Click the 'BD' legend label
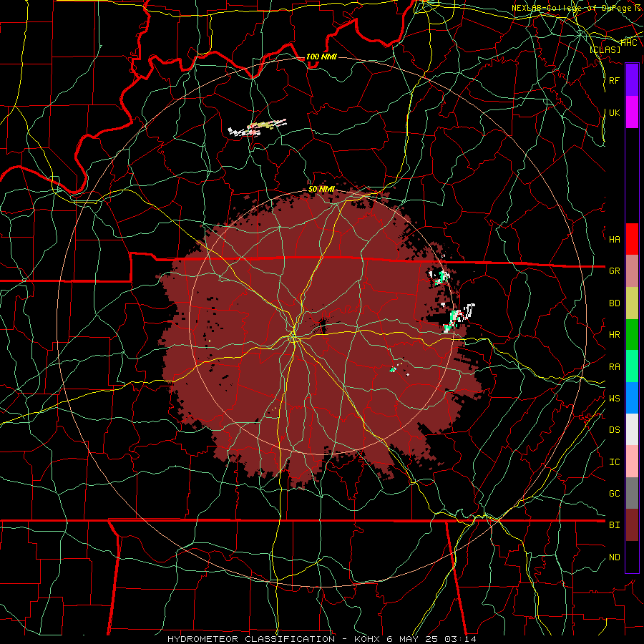The width and height of the screenshot is (644, 644). click(614, 303)
